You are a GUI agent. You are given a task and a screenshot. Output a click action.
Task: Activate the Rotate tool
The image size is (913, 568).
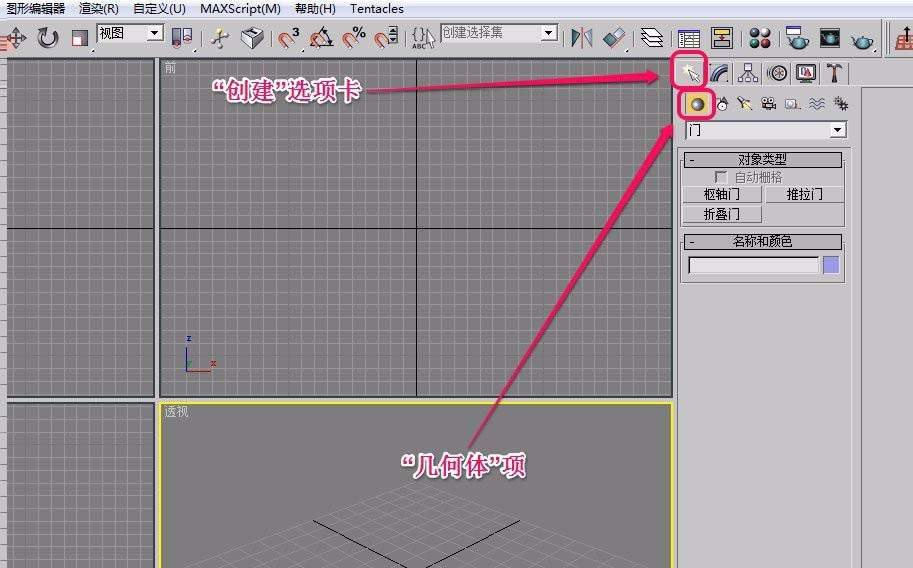tap(48, 38)
